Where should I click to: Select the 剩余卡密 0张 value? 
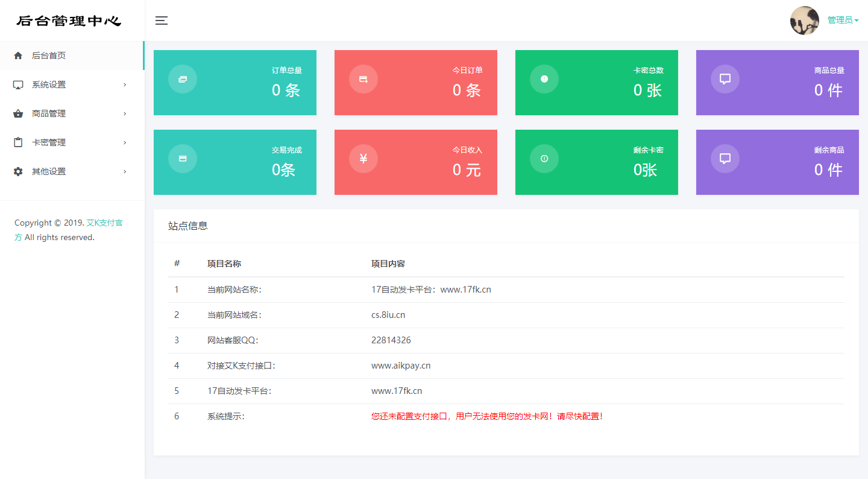645,170
